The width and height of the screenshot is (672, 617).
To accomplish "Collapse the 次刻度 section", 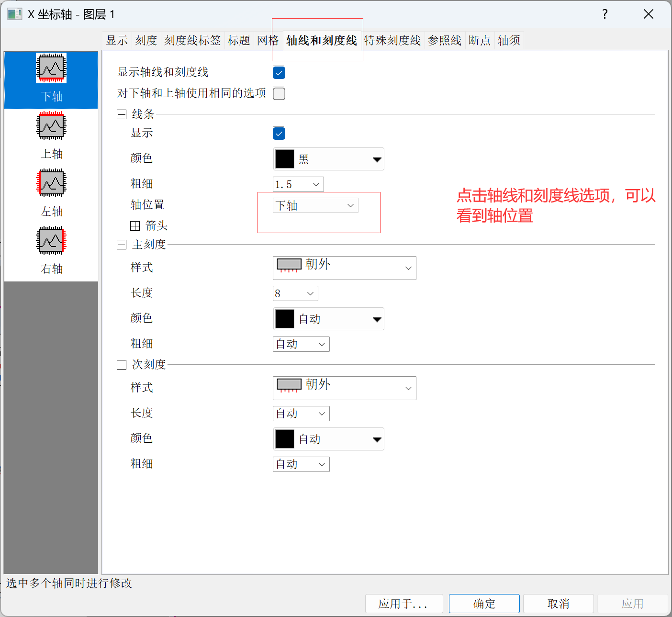I will (122, 365).
